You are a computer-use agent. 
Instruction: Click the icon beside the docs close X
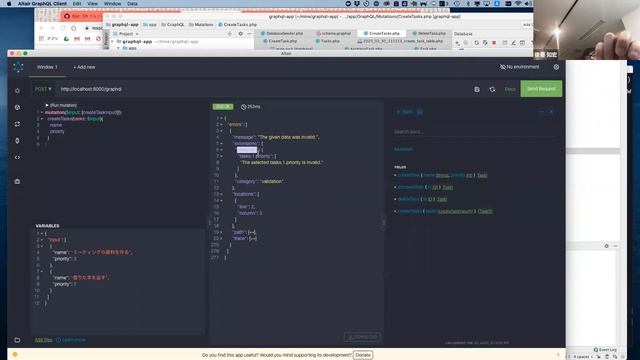tap(541, 111)
